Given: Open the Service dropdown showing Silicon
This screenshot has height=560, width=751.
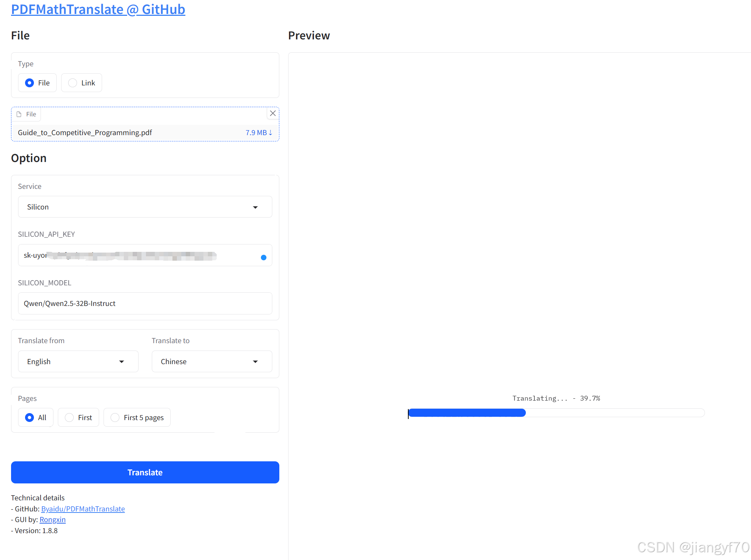Looking at the screenshot, I should point(145,207).
